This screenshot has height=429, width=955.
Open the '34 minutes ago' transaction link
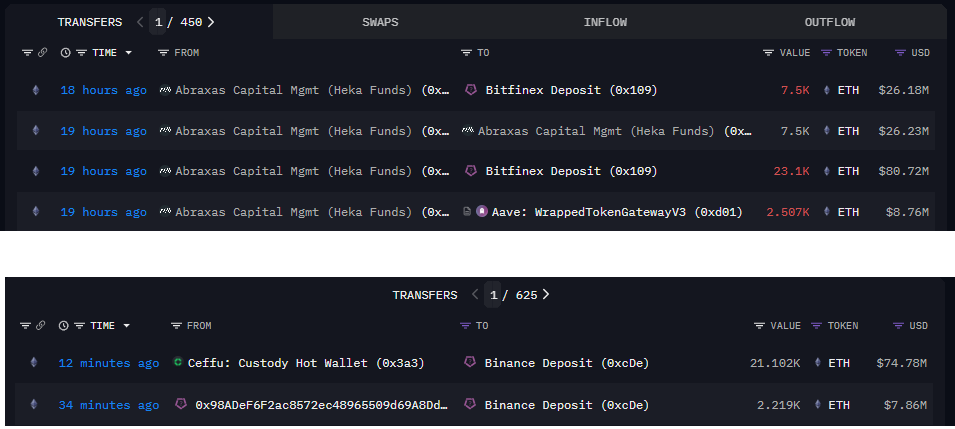(x=109, y=405)
